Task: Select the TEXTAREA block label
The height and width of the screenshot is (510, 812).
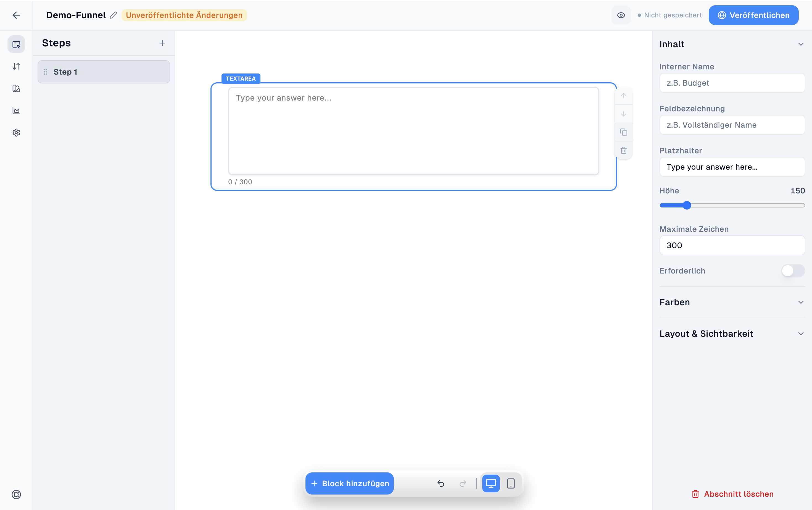Action: (241, 78)
